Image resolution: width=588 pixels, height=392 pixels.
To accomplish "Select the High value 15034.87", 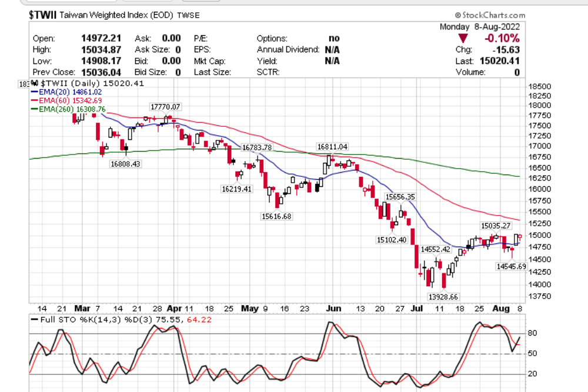I will point(101,49).
